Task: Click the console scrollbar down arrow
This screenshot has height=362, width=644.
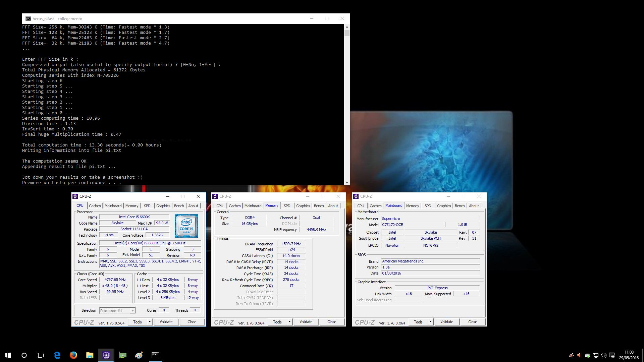Action: click(347, 182)
